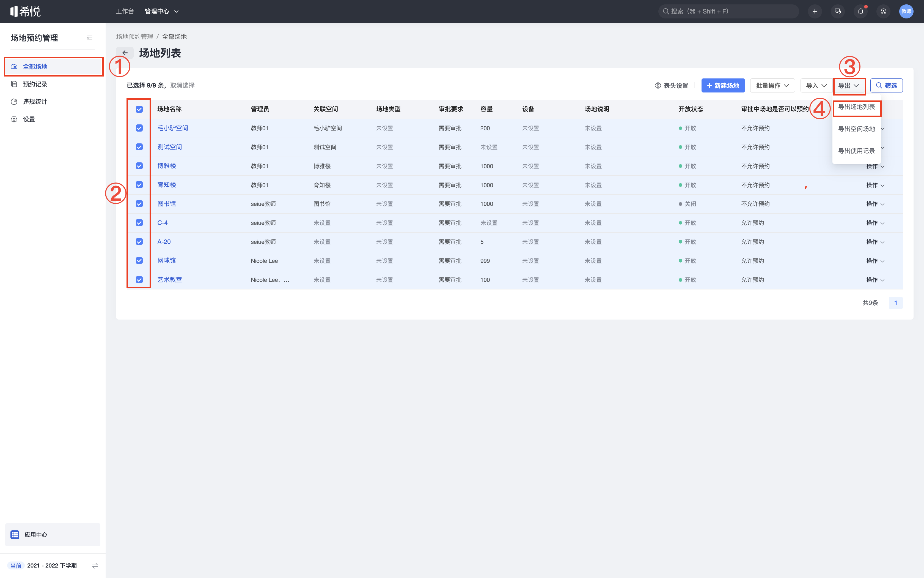Click the back arrow beside 场地列表
Image resolution: width=924 pixels, height=578 pixels.
click(x=125, y=53)
